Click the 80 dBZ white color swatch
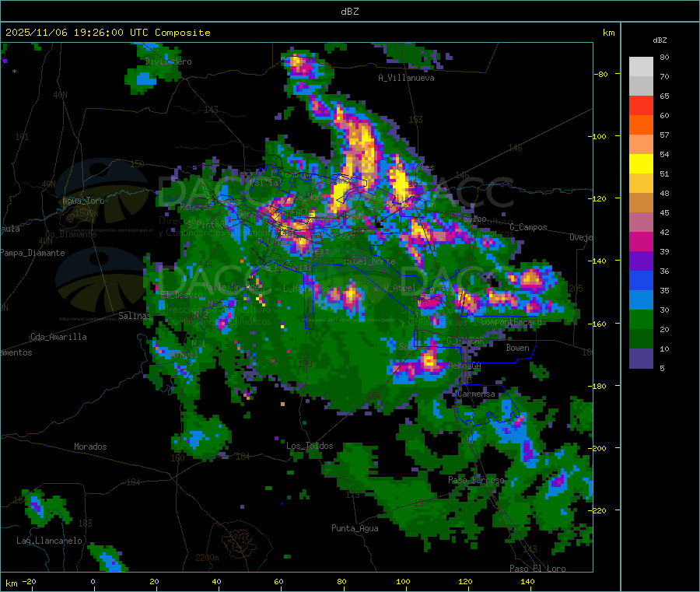 (x=641, y=67)
